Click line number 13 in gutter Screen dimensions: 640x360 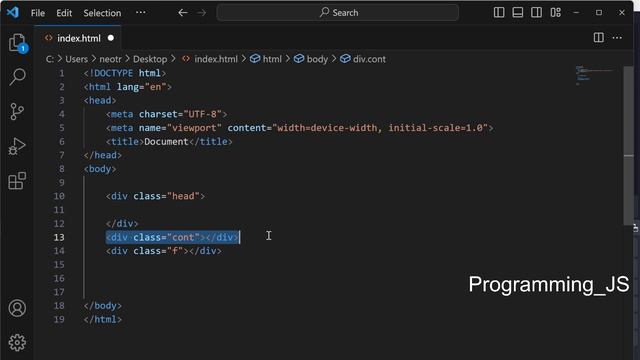[x=59, y=237]
